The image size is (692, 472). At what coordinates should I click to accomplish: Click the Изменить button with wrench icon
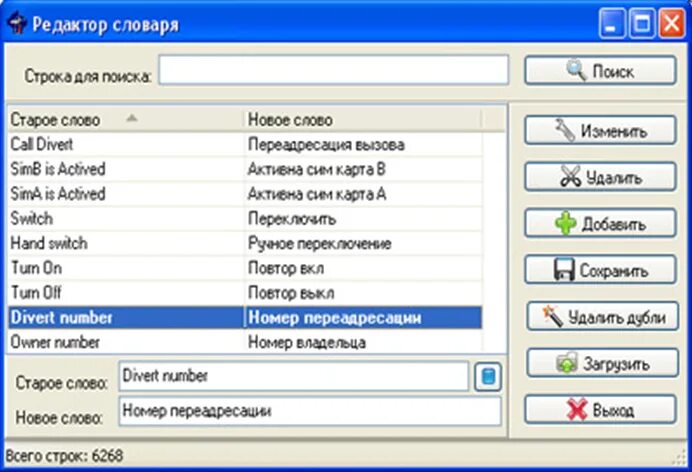tap(600, 130)
